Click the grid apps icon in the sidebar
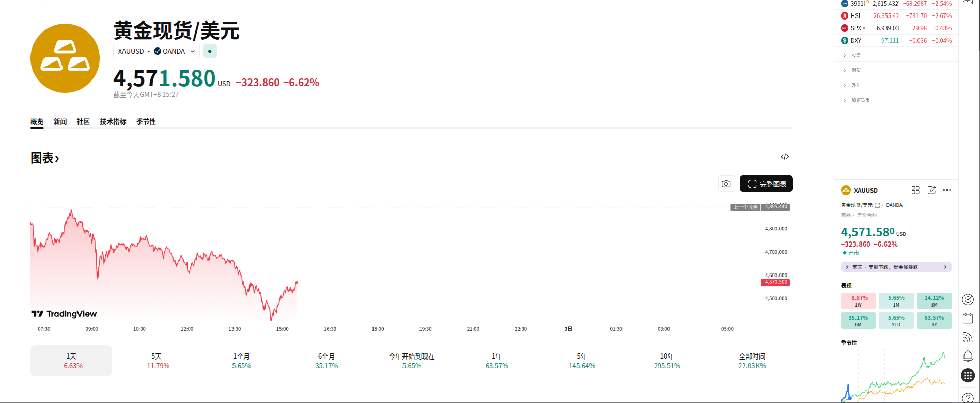 point(968,375)
